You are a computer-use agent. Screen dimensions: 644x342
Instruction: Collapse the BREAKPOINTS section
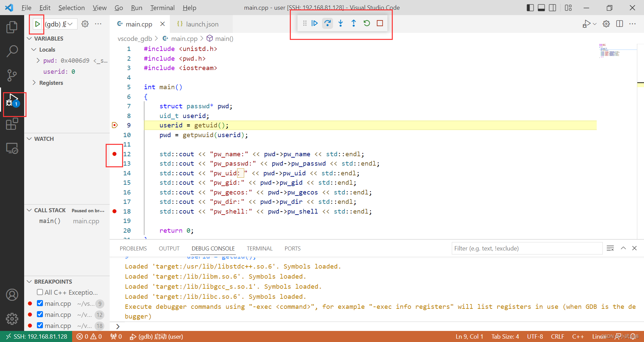30,282
